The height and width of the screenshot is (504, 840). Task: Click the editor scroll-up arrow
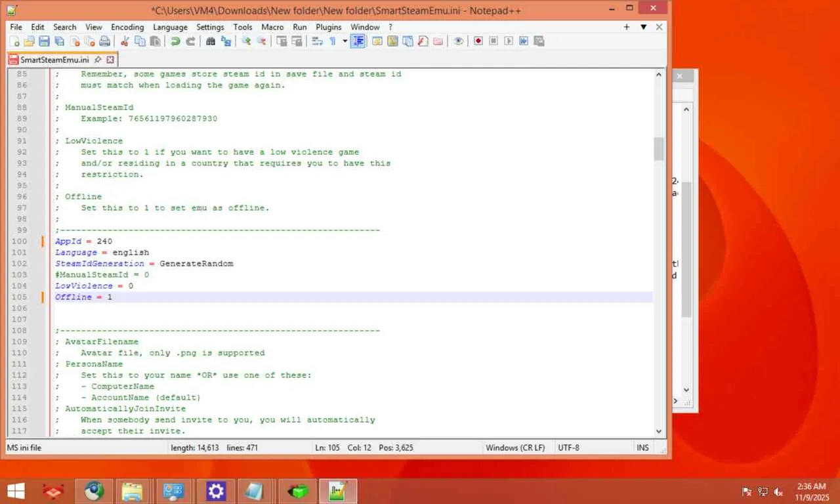659,74
